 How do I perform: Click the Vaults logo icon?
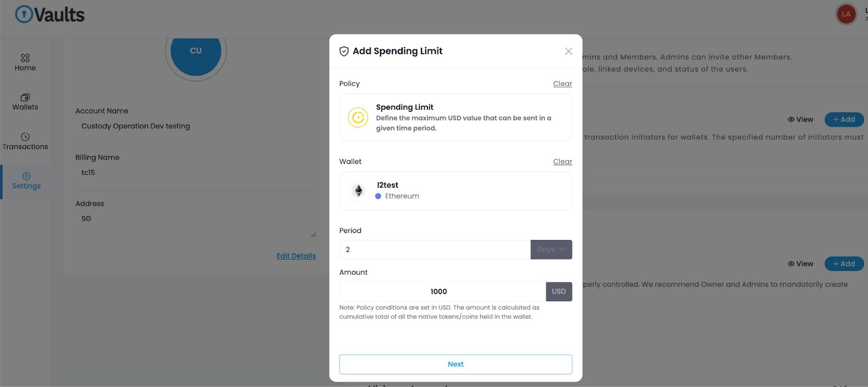pyautogui.click(x=24, y=14)
